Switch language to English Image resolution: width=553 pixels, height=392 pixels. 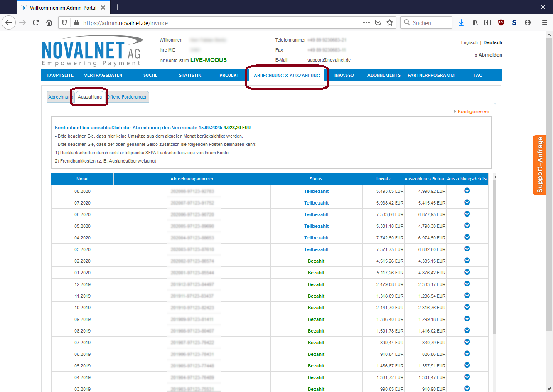pyautogui.click(x=469, y=42)
